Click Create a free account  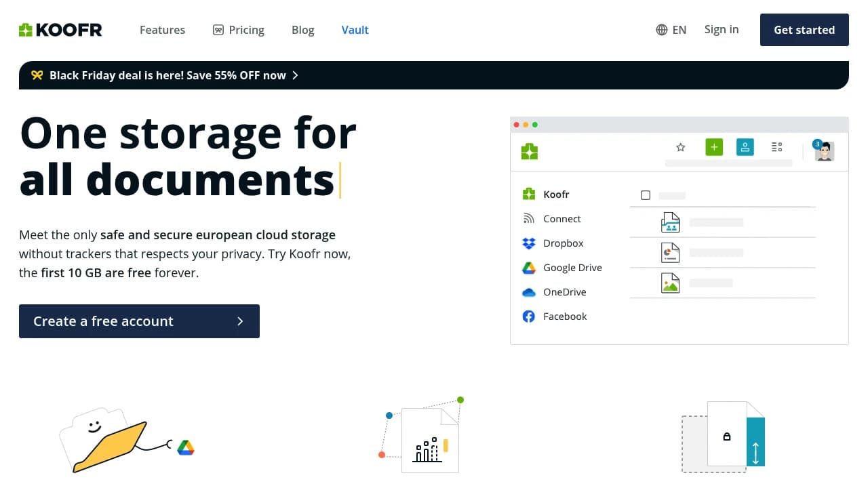coord(139,321)
